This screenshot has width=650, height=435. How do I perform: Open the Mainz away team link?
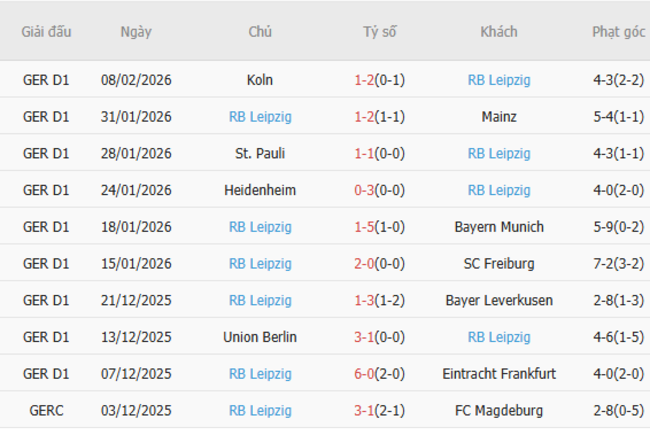point(498,117)
